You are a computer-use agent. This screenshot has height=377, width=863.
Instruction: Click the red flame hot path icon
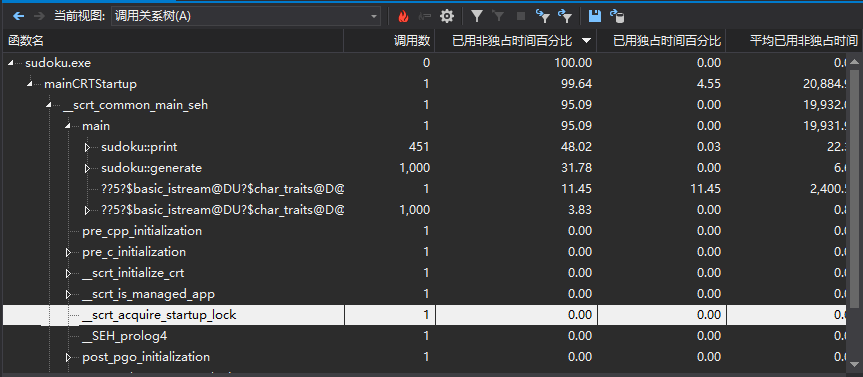tap(403, 17)
